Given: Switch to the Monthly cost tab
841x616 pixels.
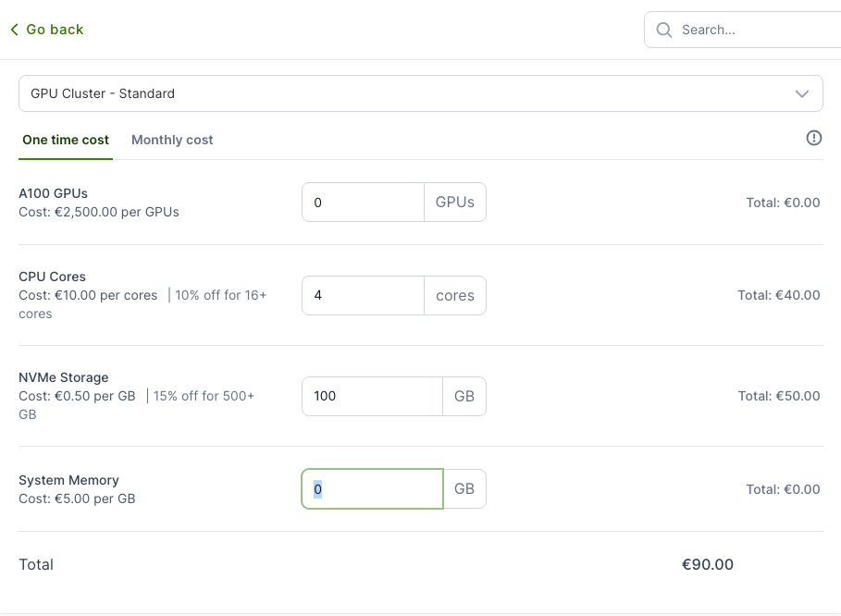Looking at the screenshot, I should tap(172, 140).
